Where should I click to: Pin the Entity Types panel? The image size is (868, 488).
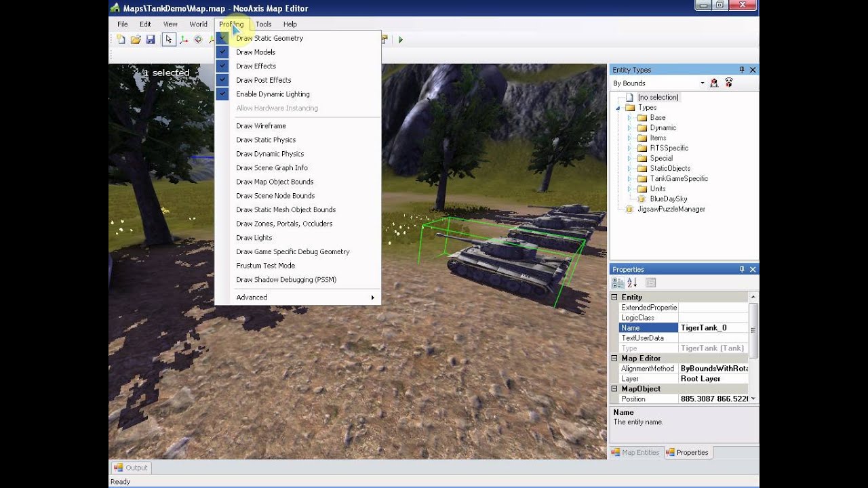(x=742, y=70)
